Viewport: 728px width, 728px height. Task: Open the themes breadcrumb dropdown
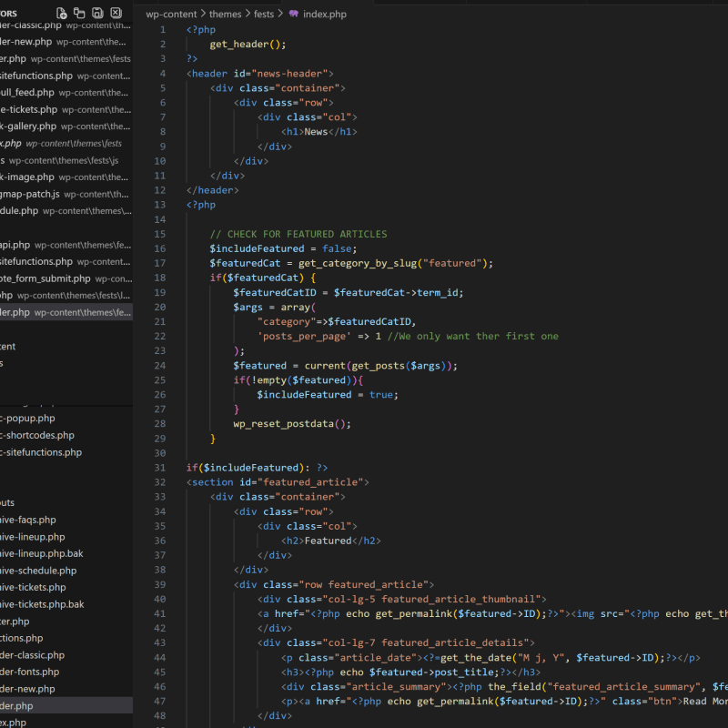226,15
